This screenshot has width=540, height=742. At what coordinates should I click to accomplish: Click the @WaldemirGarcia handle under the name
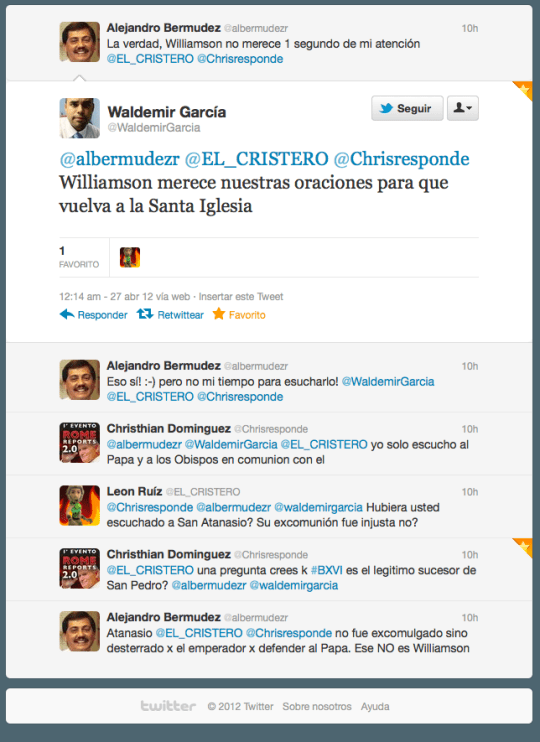154,128
